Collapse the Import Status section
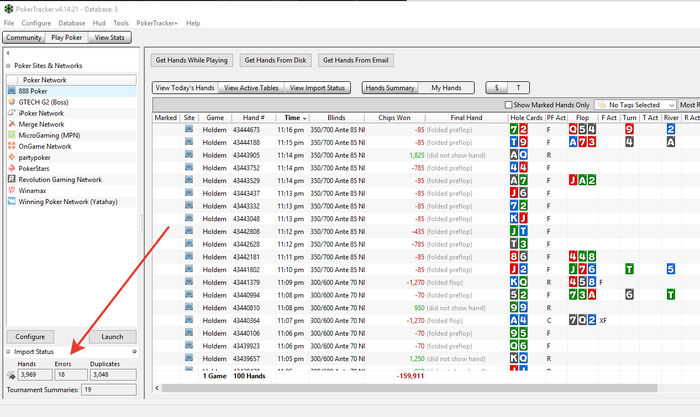 pyautogui.click(x=8, y=352)
